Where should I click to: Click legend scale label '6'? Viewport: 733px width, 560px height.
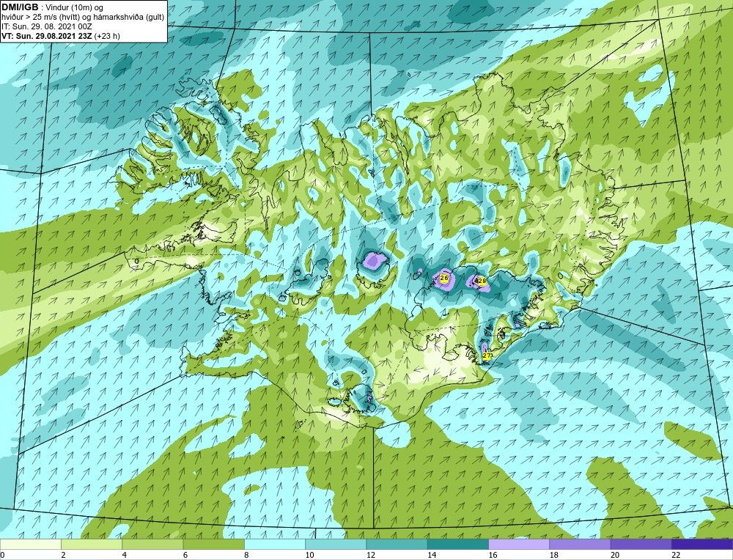tap(185, 555)
